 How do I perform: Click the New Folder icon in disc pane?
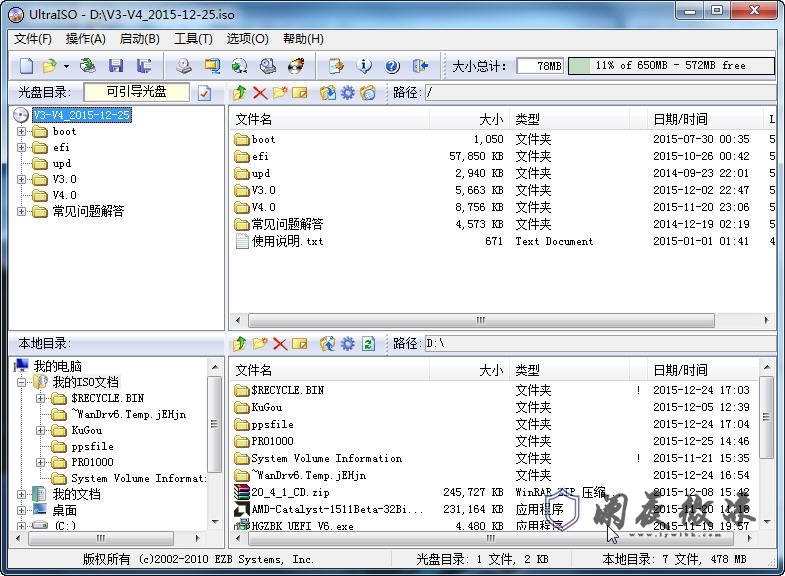[280, 93]
